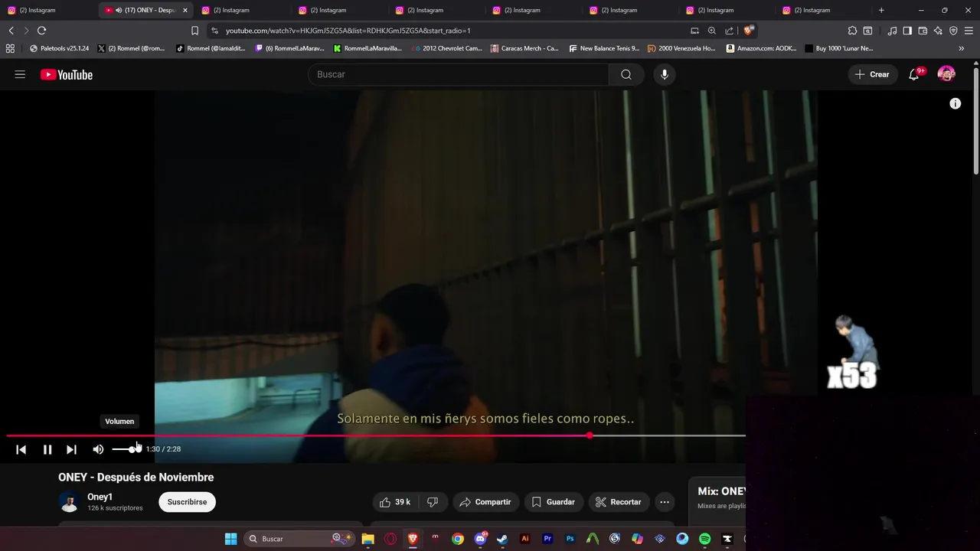Open the Oney1 channel name link
Image resolution: width=980 pixels, height=551 pixels.
100,497
